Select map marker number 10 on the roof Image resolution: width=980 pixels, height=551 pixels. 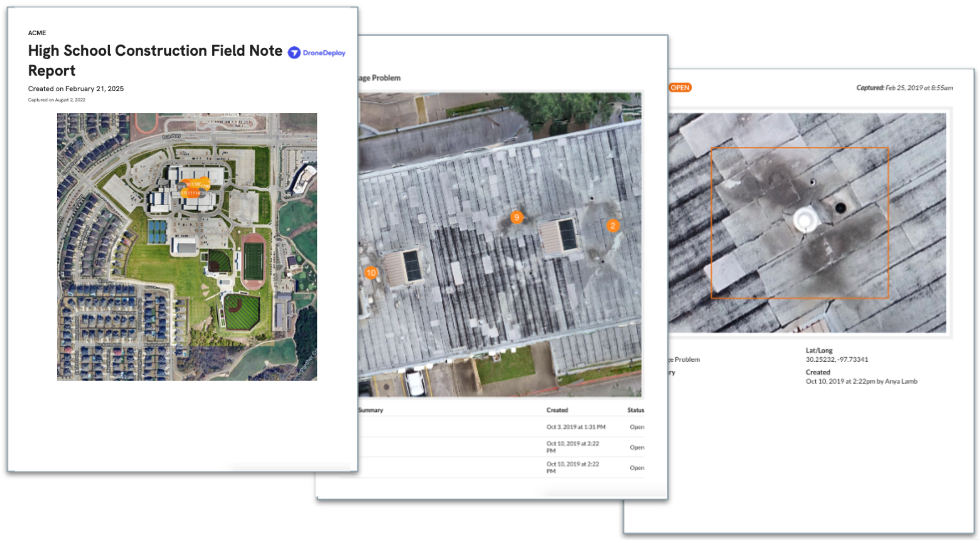[371, 273]
